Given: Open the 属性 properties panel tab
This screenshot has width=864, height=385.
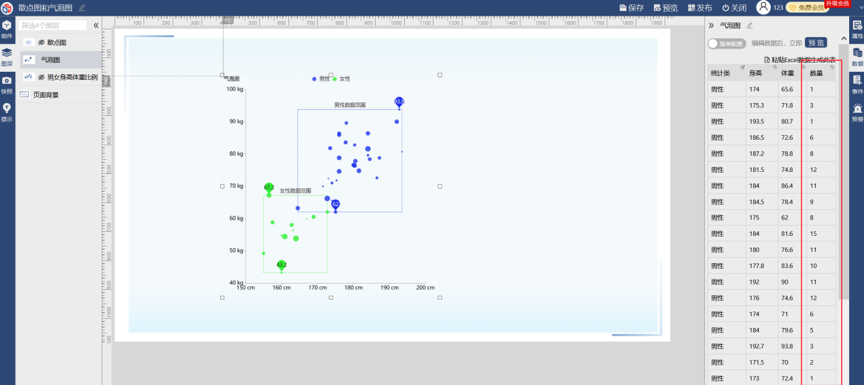Looking at the screenshot, I should (x=857, y=29).
